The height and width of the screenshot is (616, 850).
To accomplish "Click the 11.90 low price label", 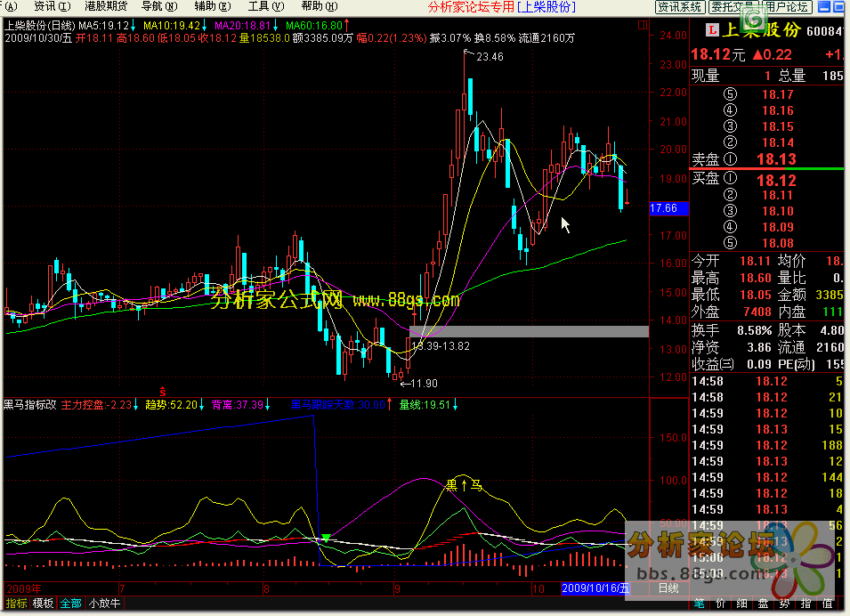I will click(x=424, y=384).
